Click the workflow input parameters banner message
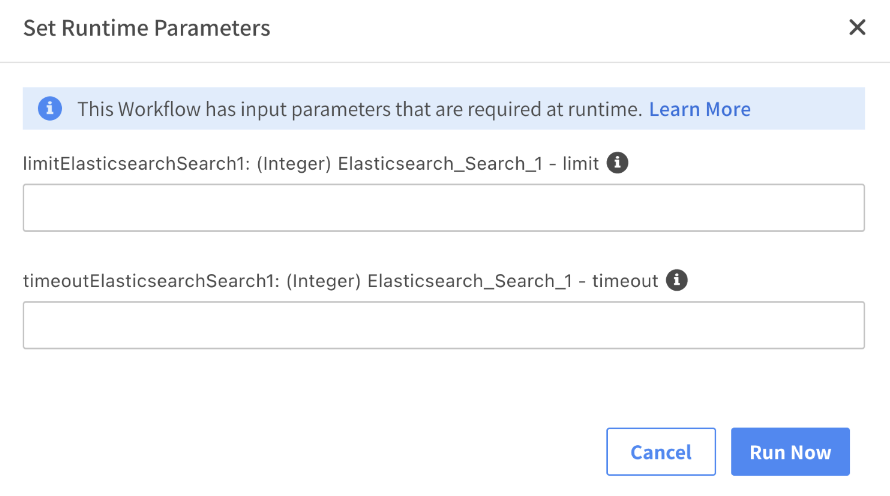890x496 pixels. coord(359,109)
